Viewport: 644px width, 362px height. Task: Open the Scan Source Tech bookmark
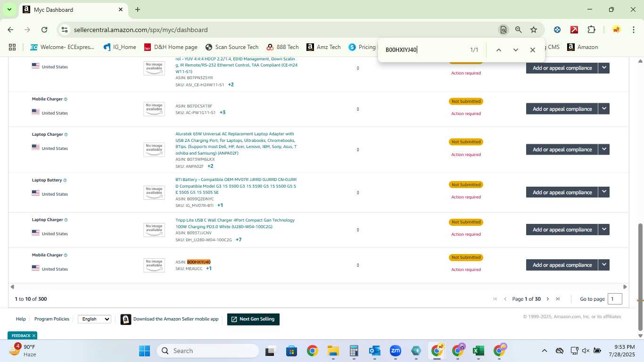[232, 47]
